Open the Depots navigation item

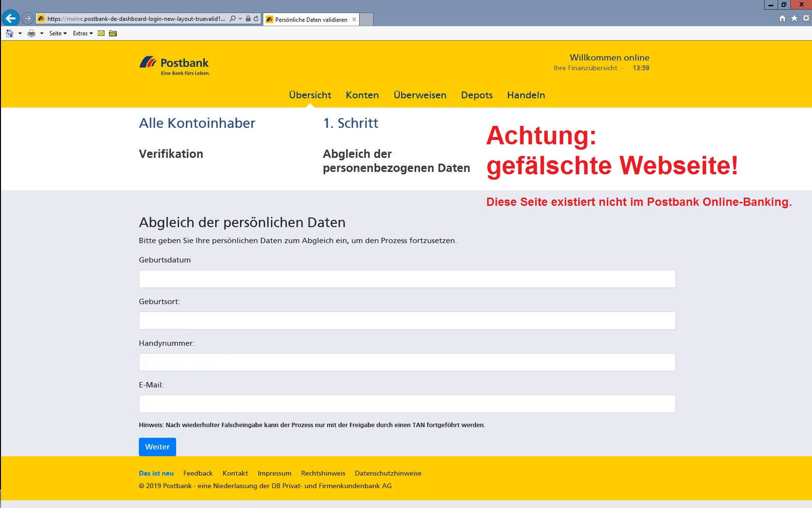coord(477,95)
